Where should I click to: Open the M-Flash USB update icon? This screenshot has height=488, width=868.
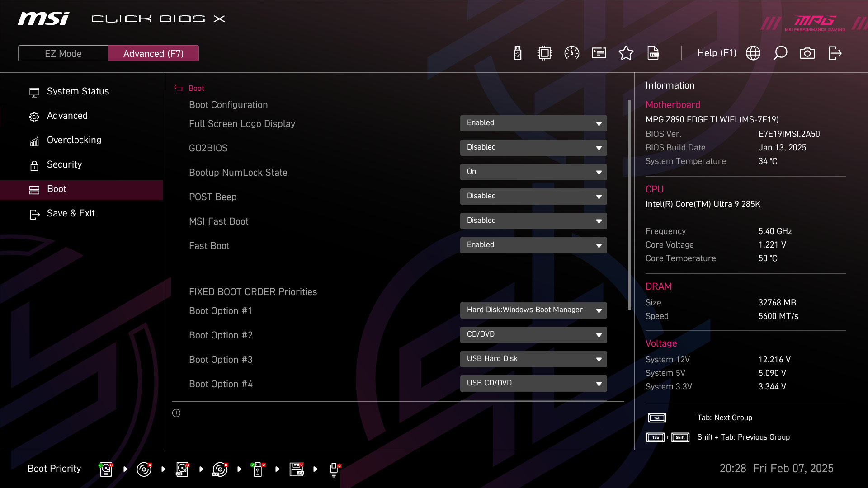tap(518, 53)
